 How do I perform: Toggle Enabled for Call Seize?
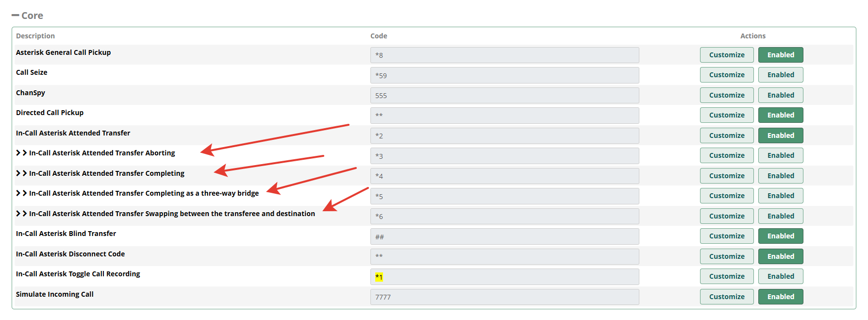pos(780,75)
